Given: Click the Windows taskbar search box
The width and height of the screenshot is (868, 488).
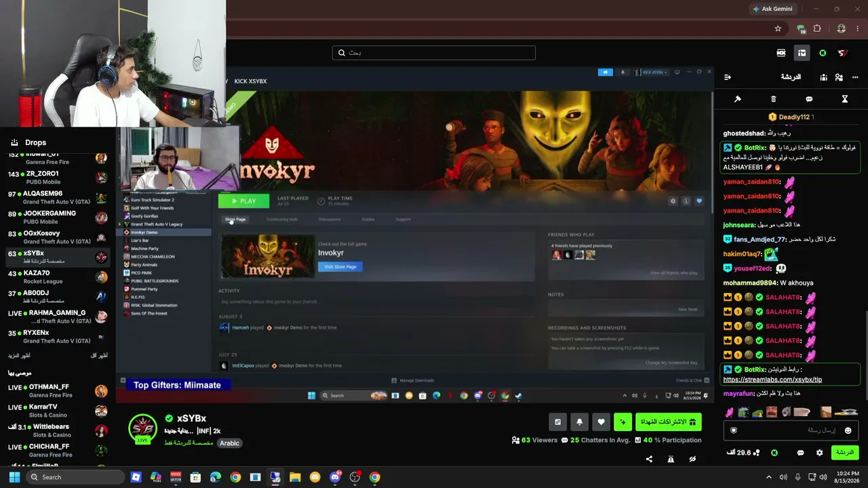Looking at the screenshot, I should (x=75, y=477).
